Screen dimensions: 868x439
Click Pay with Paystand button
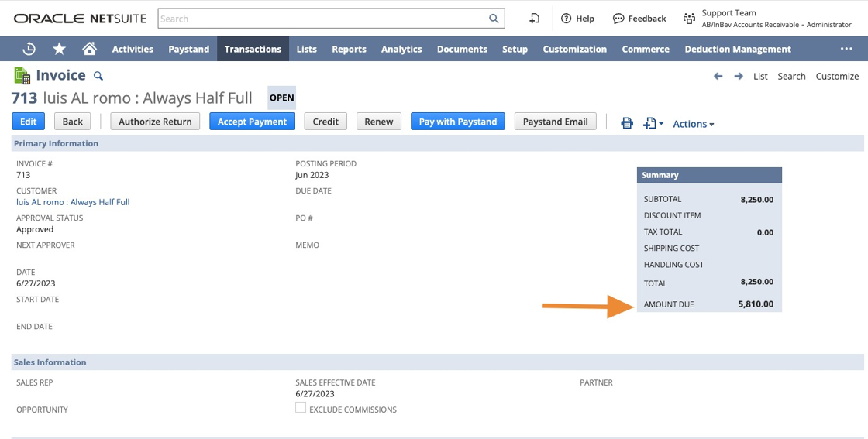458,122
